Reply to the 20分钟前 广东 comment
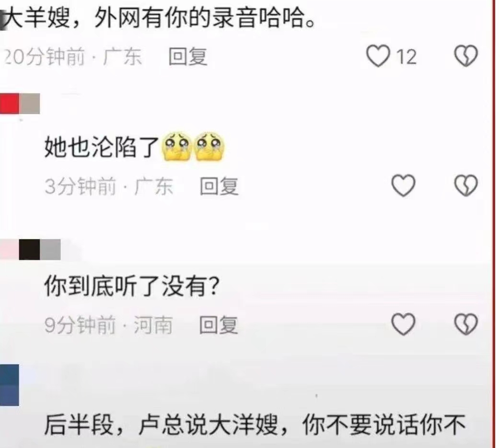 (188, 57)
